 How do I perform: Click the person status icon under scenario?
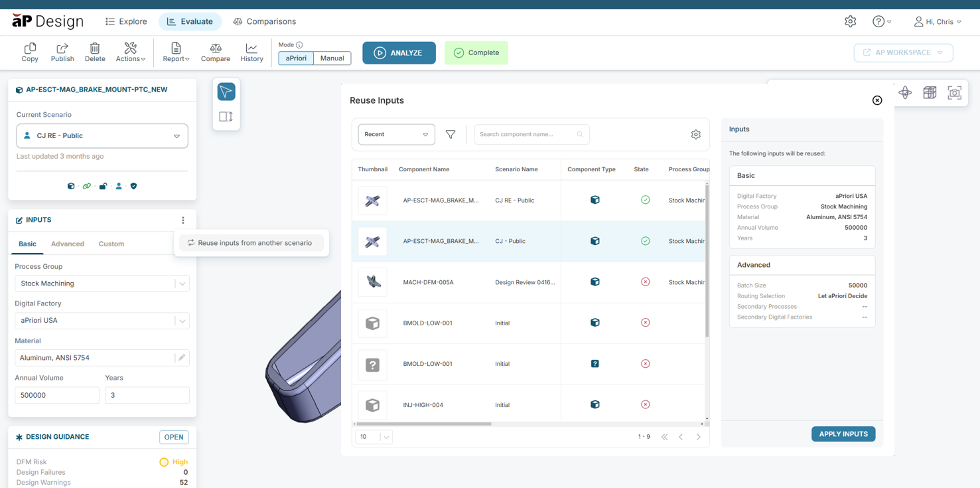tap(119, 187)
